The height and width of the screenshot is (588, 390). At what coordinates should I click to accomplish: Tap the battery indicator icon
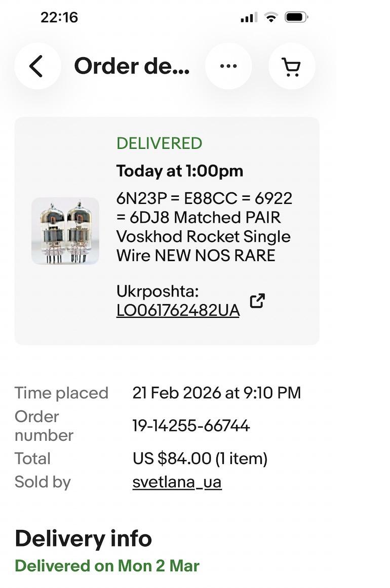point(296,18)
